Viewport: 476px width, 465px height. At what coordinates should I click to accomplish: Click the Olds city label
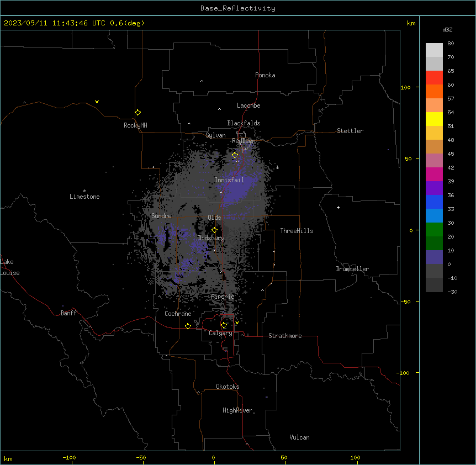click(x=214, y=218)
